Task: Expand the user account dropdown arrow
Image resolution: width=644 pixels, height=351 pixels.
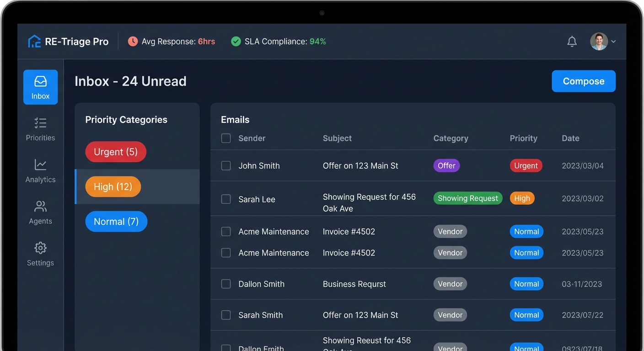Action: click(x=613, y=42)
